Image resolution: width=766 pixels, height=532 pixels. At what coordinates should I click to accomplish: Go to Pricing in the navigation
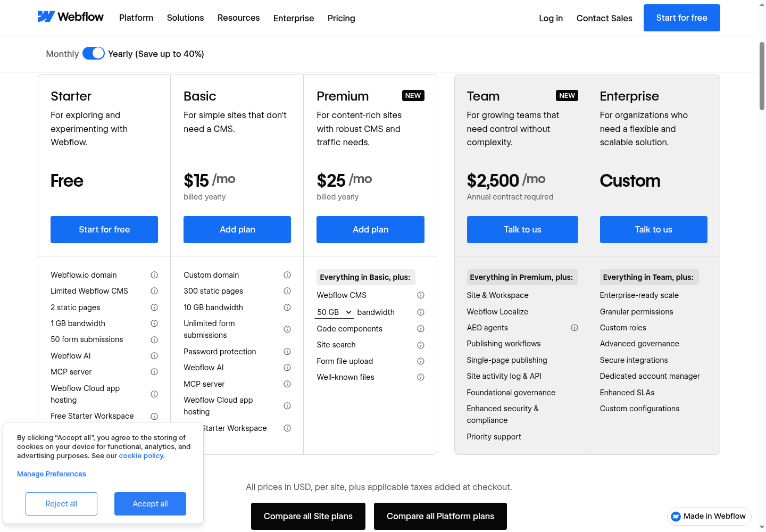point(342,18)
